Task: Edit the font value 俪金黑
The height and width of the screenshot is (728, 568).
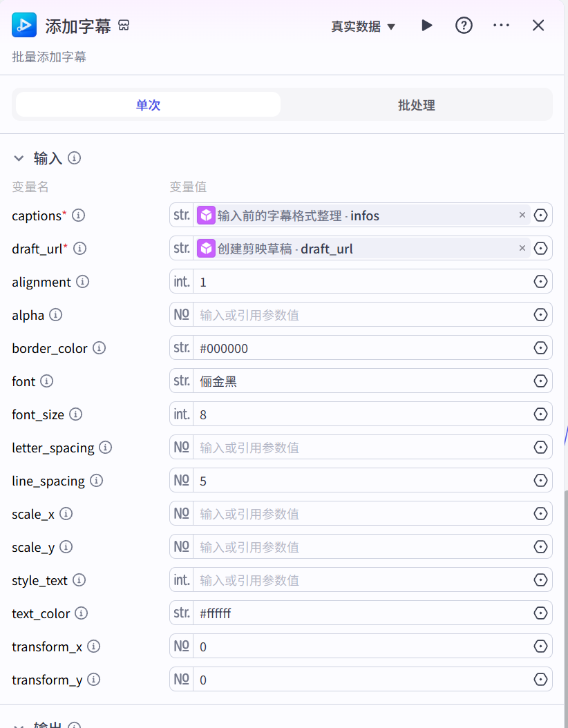Action: pos(362,381)
